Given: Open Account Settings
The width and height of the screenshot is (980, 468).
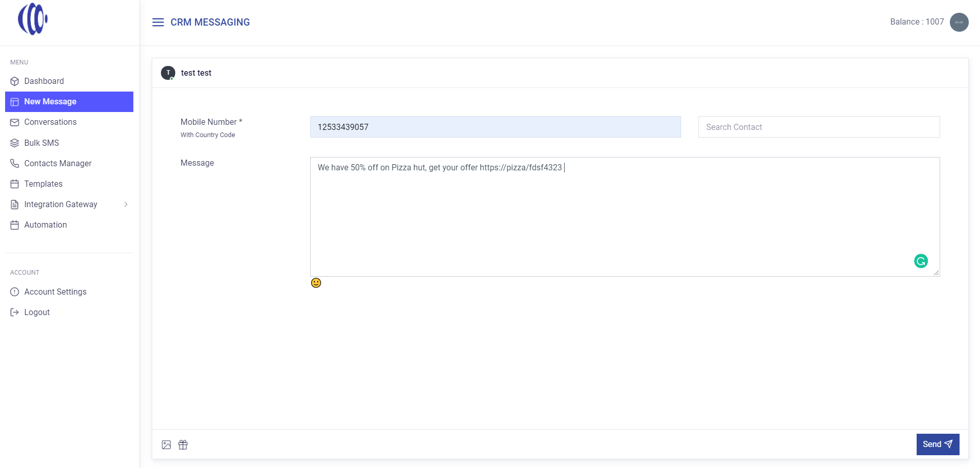Looking at the screenshot, I should (69, 292).
